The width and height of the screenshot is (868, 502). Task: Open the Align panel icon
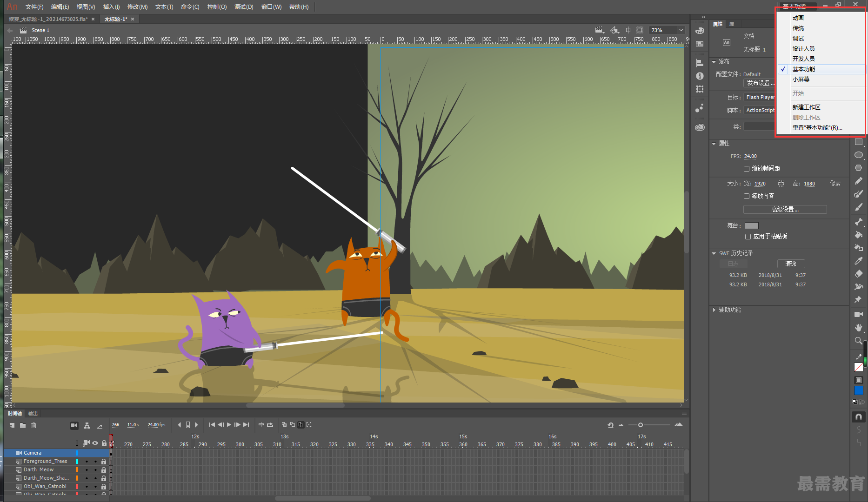[x=700, y=63]
